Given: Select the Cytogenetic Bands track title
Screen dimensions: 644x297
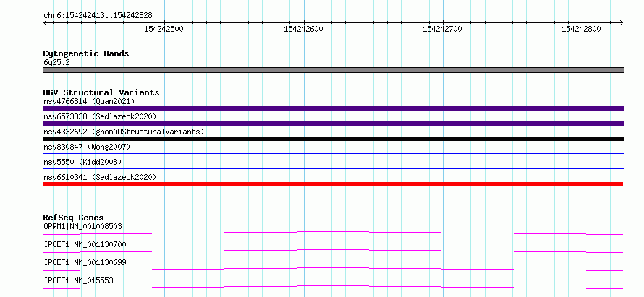Looking at the screenshot, I should [86, 53].
